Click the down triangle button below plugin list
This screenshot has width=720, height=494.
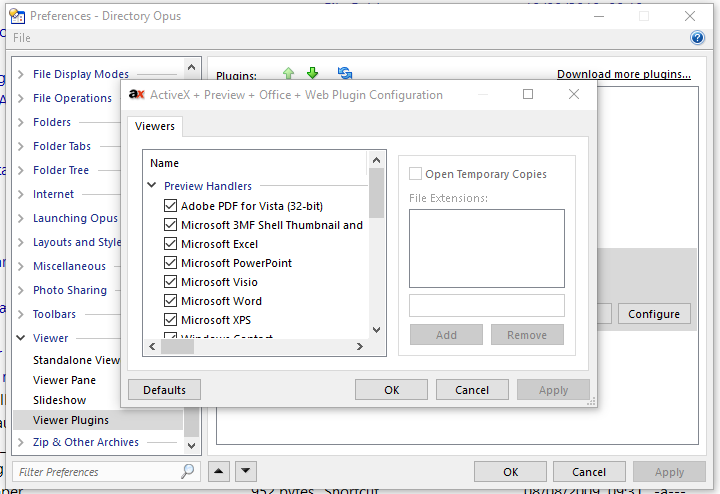click(x=246, y=471)
